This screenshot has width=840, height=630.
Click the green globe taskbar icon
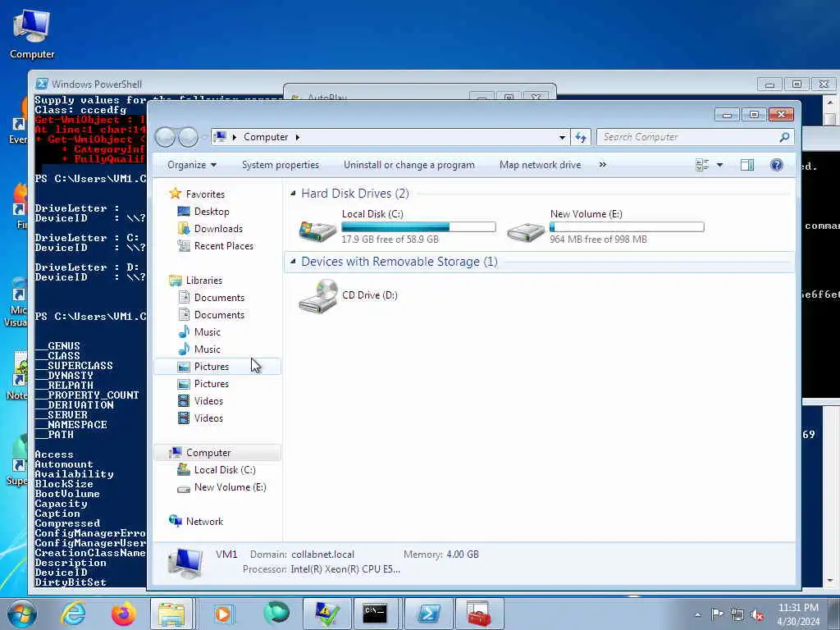point(276,614)
